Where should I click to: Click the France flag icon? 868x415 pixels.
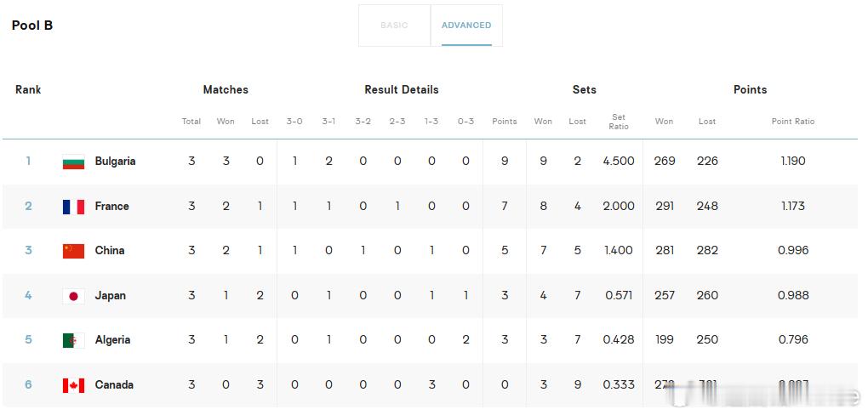[74, 207]
